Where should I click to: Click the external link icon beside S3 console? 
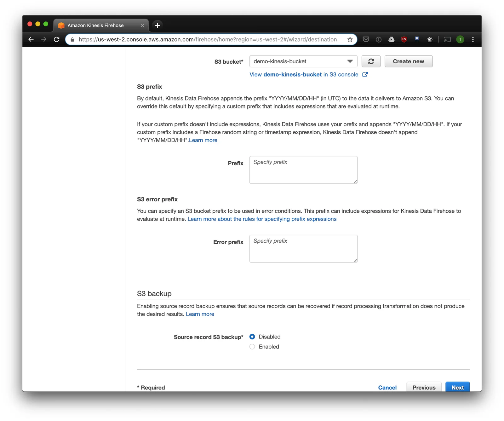(365, 75)
